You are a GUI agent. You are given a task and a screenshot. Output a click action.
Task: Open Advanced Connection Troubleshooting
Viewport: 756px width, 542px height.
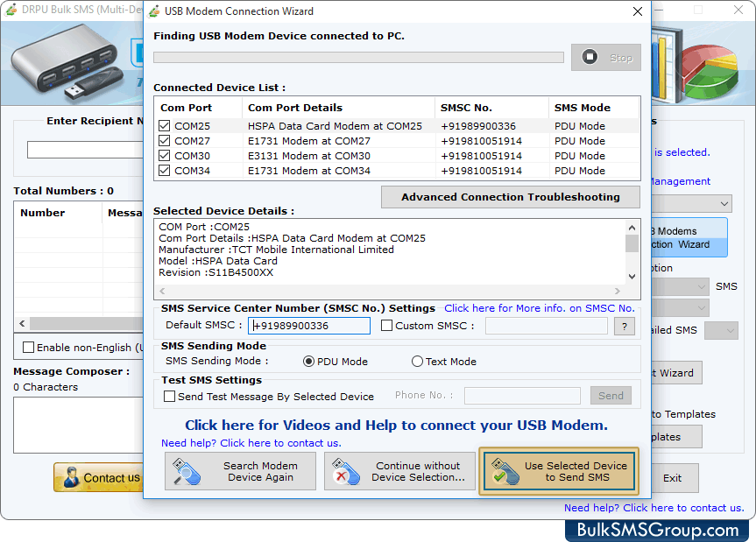tap(511, 197)
